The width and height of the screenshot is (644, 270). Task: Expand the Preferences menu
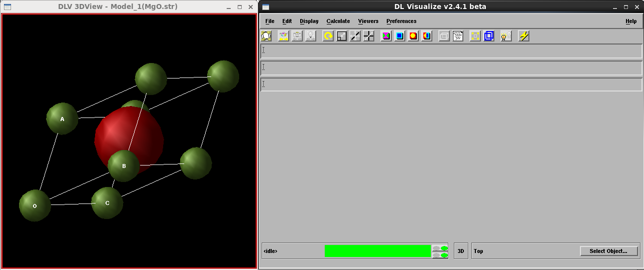pos(401,21)
